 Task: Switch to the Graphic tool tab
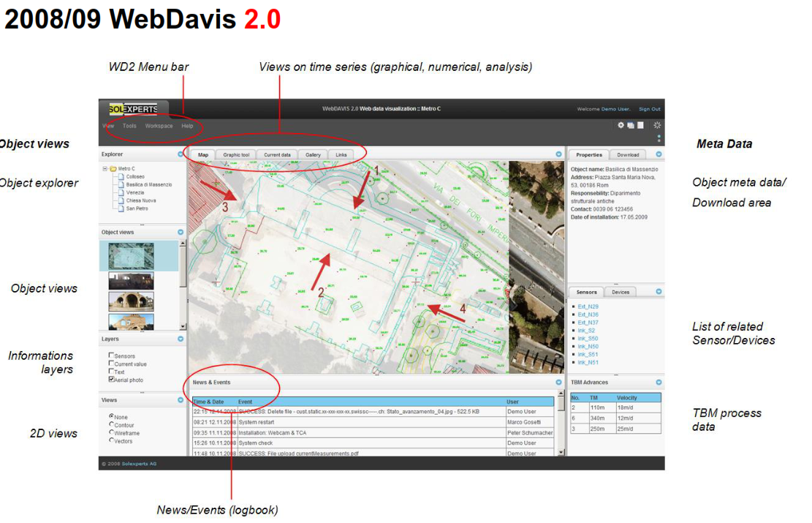pos(236,154)
